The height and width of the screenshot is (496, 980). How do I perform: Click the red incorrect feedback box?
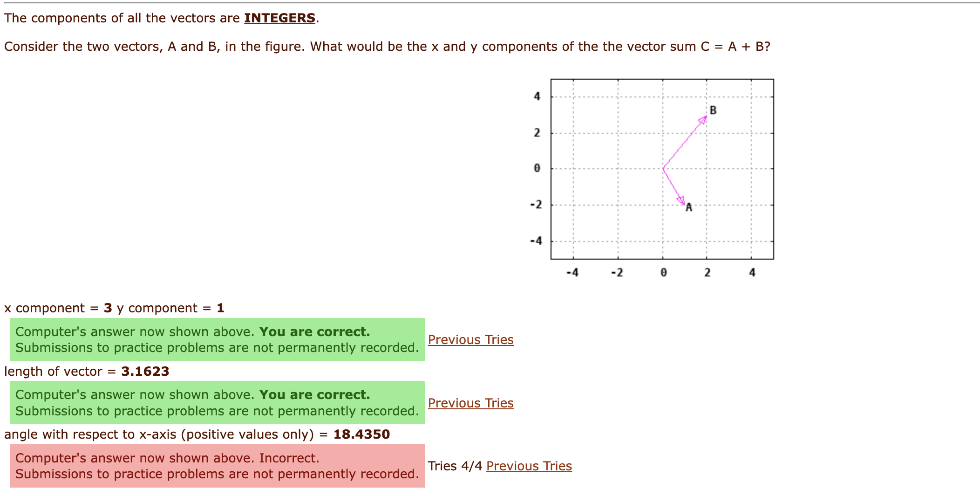tap(217, 466)
